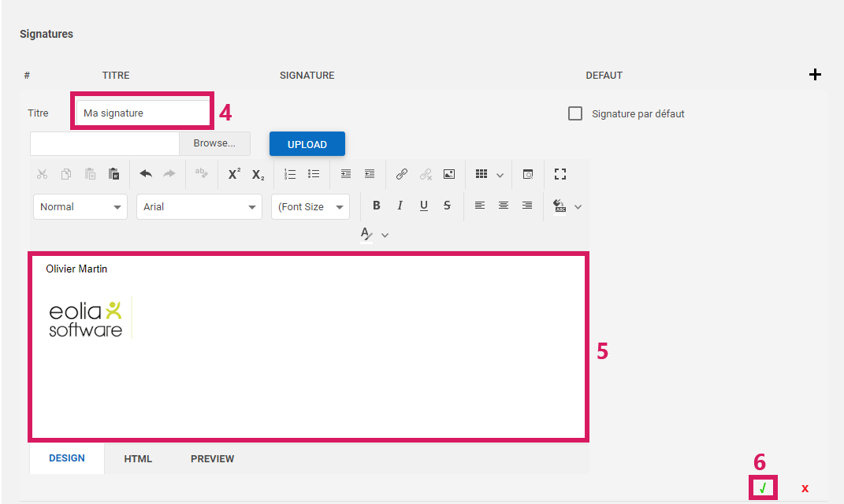Open the Font Size dropdown
This screenshot has width=844, height=504.
pos(310,206)
